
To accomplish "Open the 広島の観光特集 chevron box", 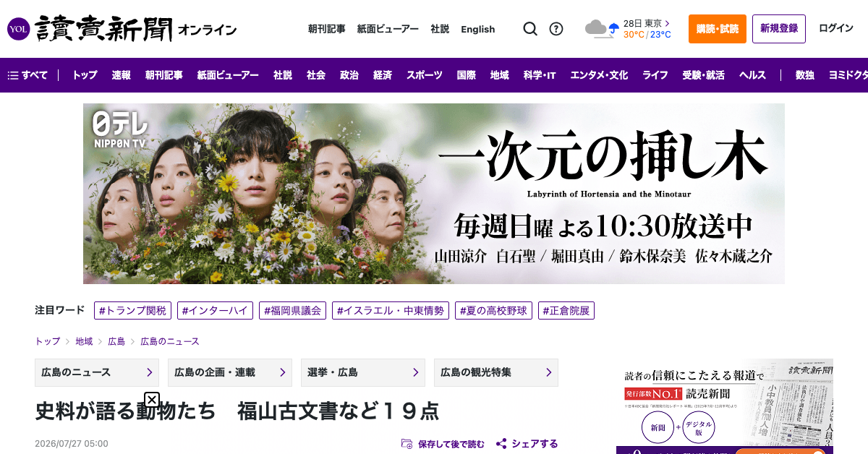I will [x=496, y=372].
